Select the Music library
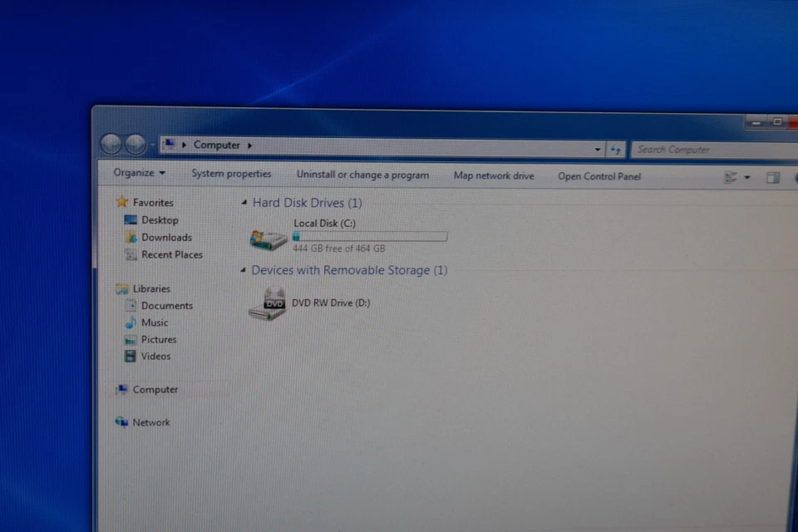This screenshot has height=532, width=798. point(155,323)
